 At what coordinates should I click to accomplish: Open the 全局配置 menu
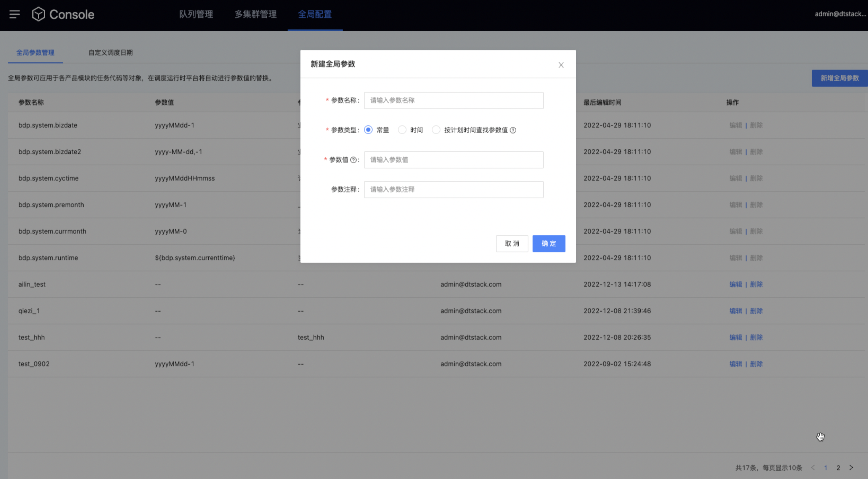click(315, 14)
